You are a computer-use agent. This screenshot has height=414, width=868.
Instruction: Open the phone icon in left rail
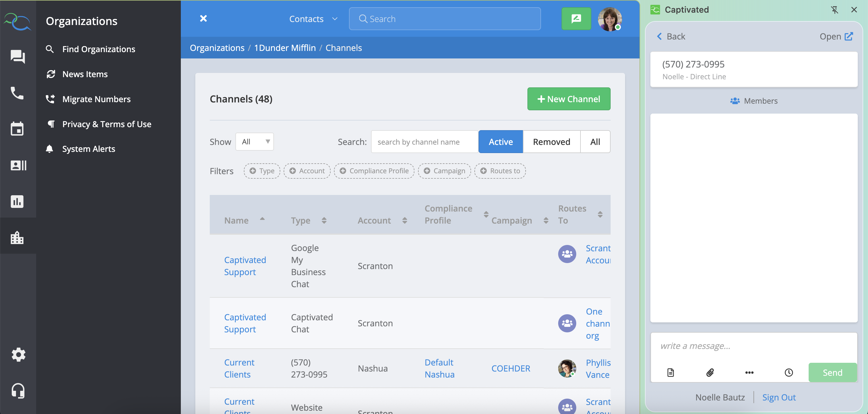point(17,93)
